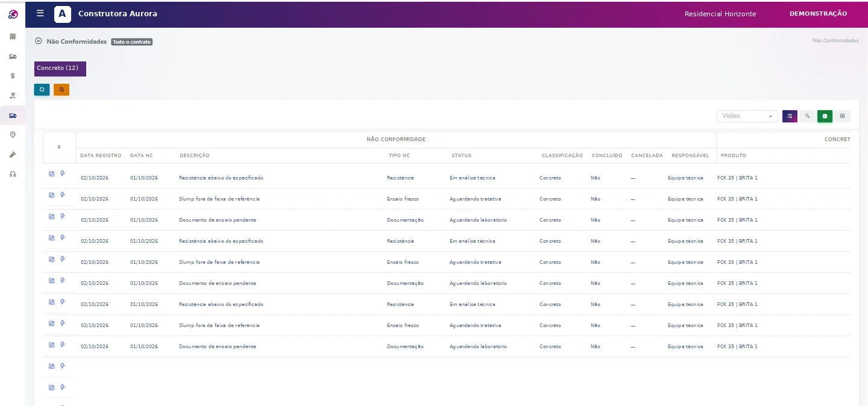Select the highlighted concrete truck sidebar icon
This screenshot has width=868, height=406.
13,115
